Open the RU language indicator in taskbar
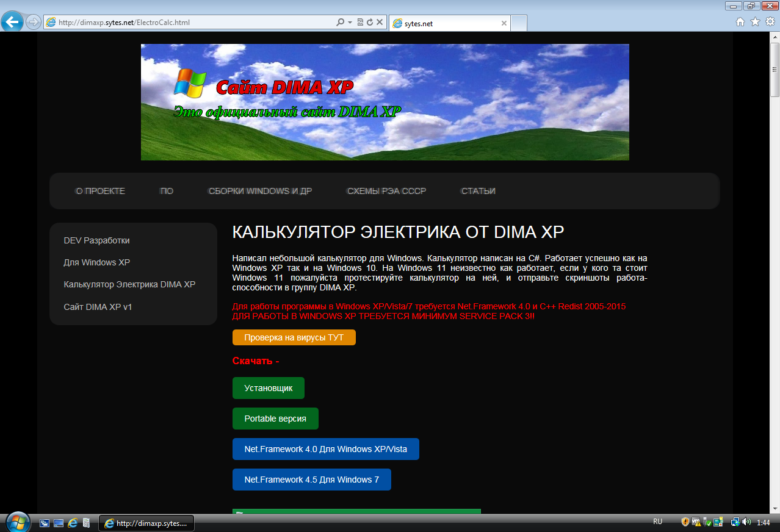 tap(657, 522)
